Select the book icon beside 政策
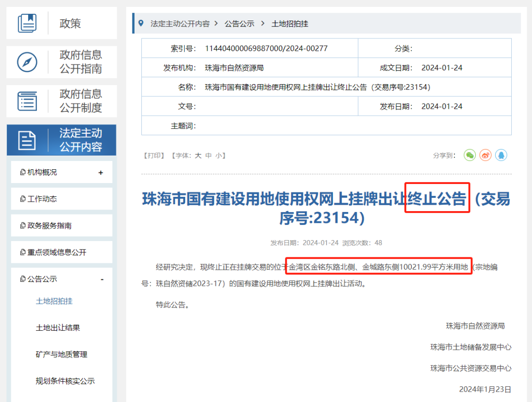 point(27,23)
